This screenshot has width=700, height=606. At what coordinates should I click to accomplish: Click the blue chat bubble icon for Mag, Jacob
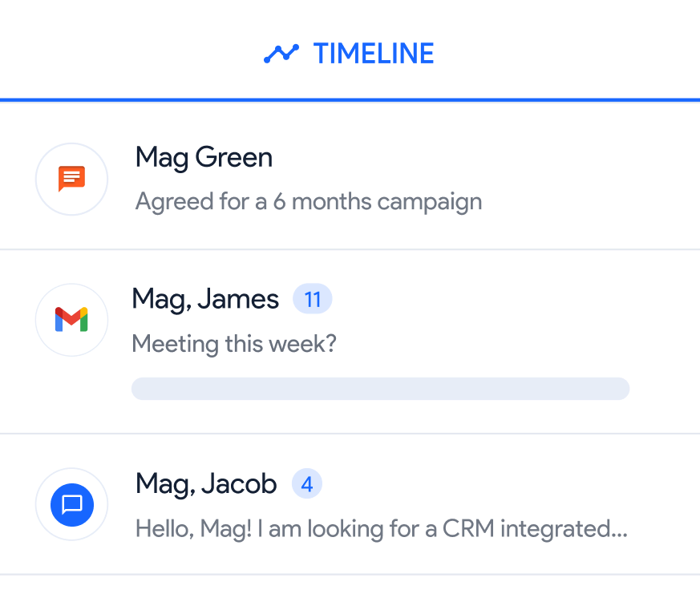(71, 505)
